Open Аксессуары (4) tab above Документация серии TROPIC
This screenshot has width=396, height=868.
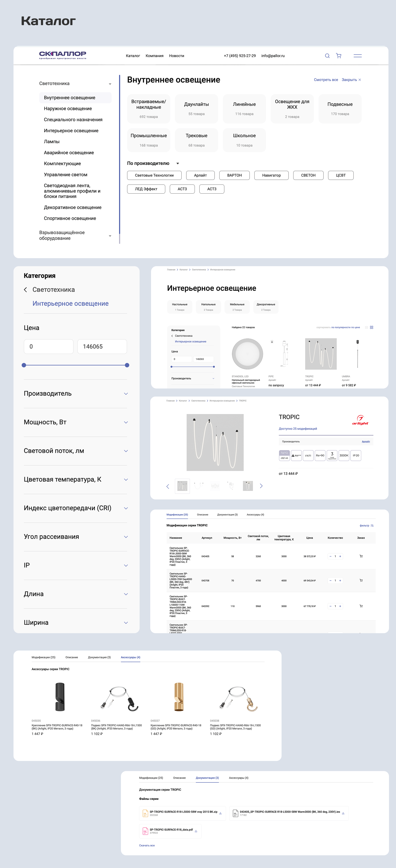tap(238, 778)
